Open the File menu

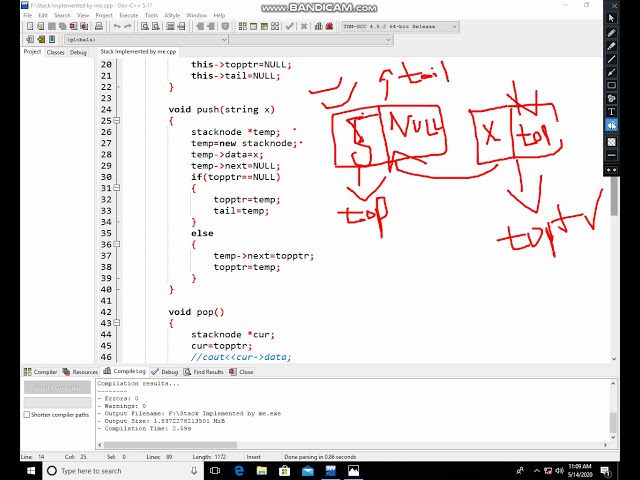[27, 15]
